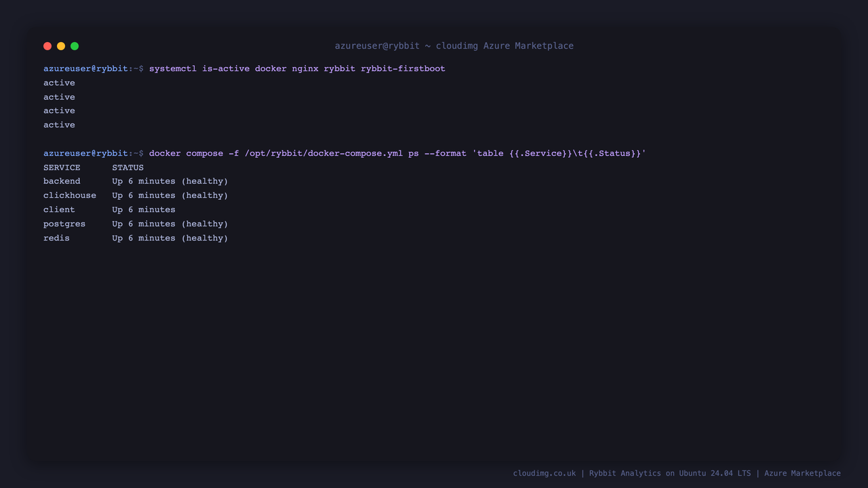868x488 pixels.
Task: Click 'cloudimg.co.uk' in the footer
Action: tap(545, 473)
